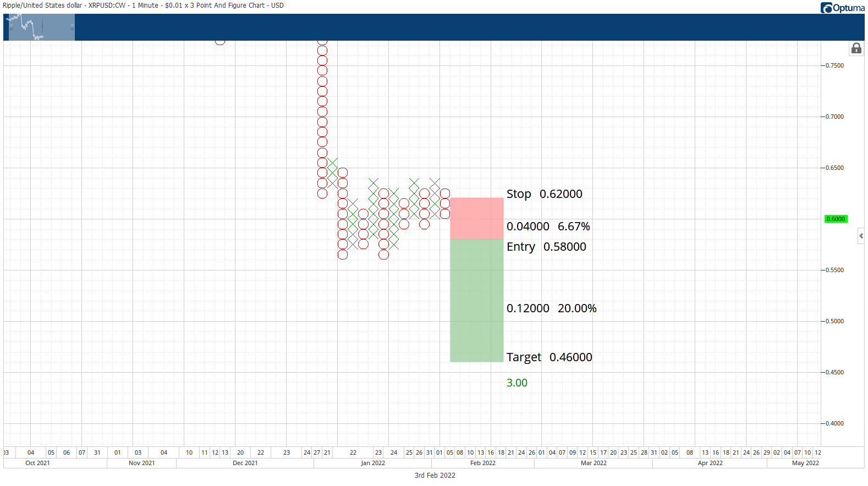Click the Optuma logo
This screenshot has height=486, width=868.
pyautogui.click(x=842, y=8)
